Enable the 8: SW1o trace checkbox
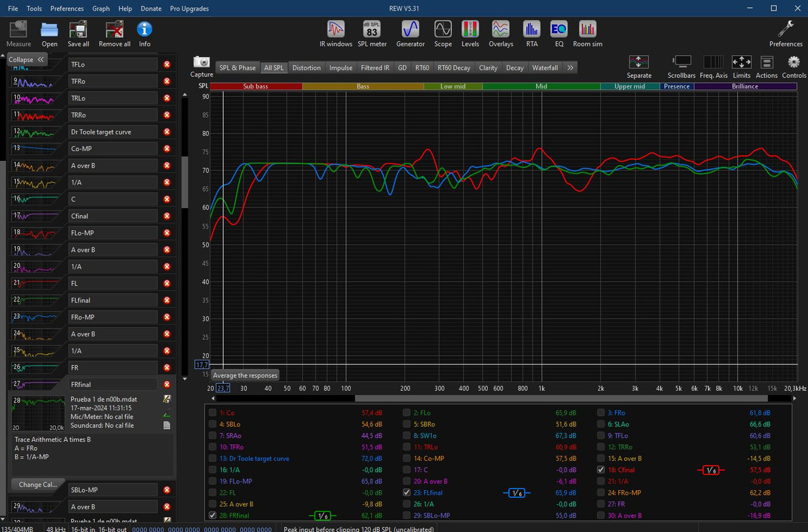This screenshot has width=808, height=532. pyautogui.click(x=407, y=436)
